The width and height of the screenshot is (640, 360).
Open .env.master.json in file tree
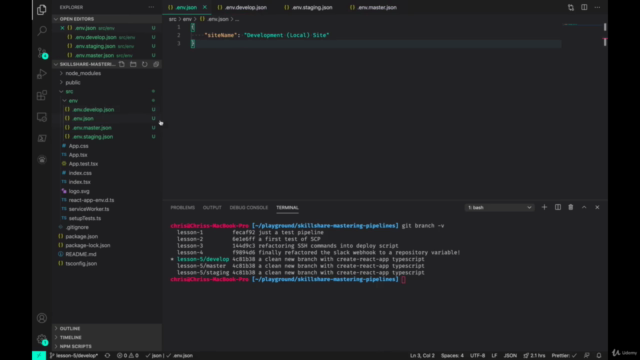click(92, 128)
